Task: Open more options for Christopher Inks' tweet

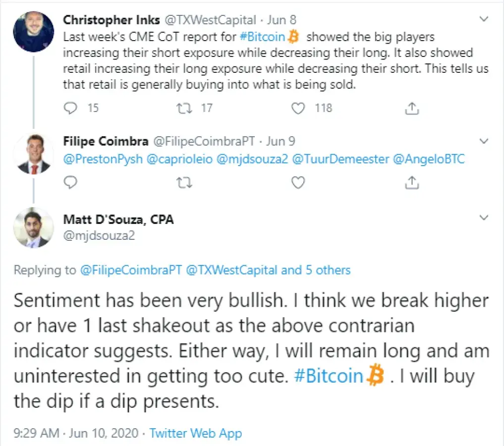Action: click(484, 19)
